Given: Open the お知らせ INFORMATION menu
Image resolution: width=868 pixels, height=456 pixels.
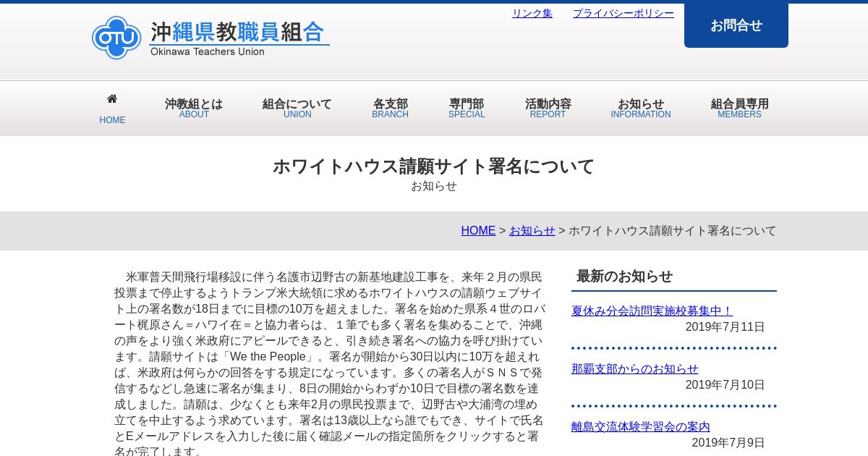Looking at the screenshot, I should 641,109.
